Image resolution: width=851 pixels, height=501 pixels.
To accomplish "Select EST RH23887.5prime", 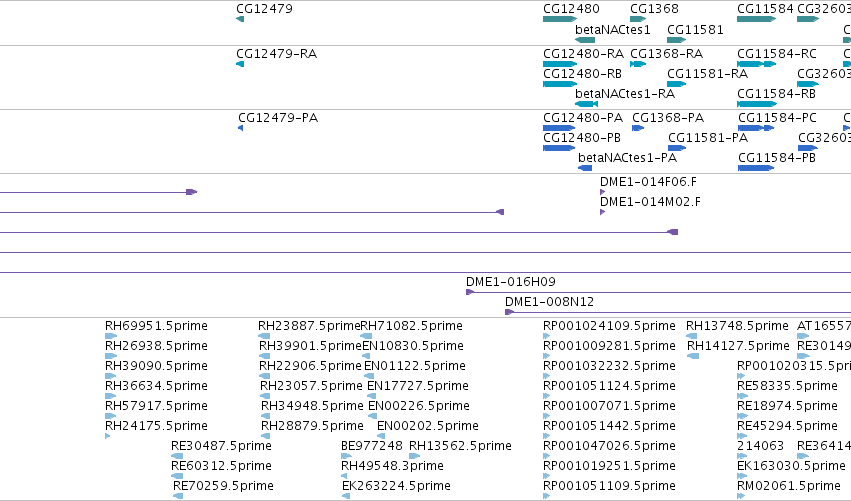I will [x=309, y=326].
